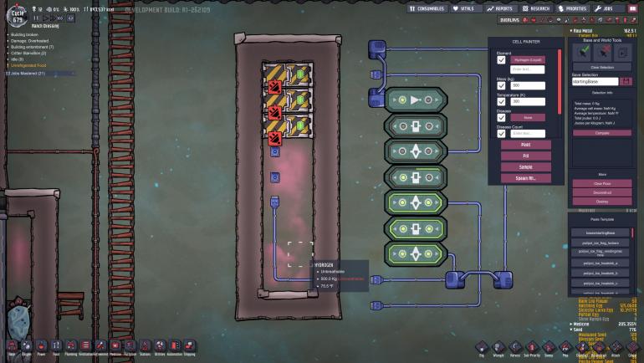Toggle the Element checkbox in Cell Painter
This screenshot has height=363, width=644.
tap(501, 61)
